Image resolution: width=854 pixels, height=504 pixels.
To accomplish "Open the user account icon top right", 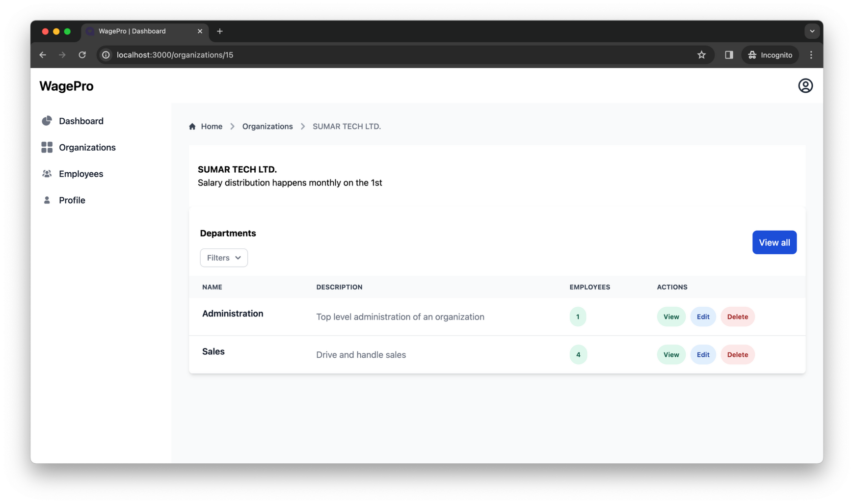I will pyautogui.click(x=805, y=85).
